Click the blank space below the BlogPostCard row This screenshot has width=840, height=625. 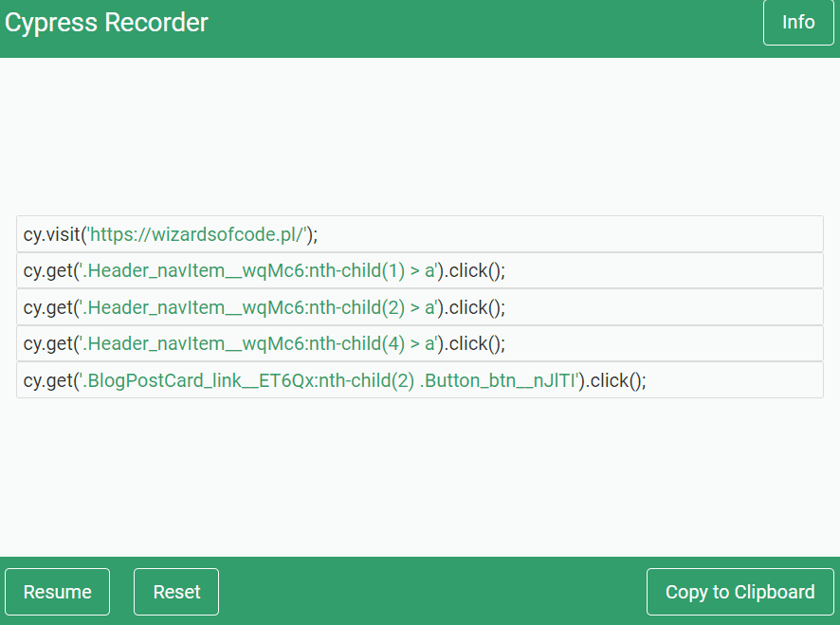pyautogui.click(x=420, y=477)
